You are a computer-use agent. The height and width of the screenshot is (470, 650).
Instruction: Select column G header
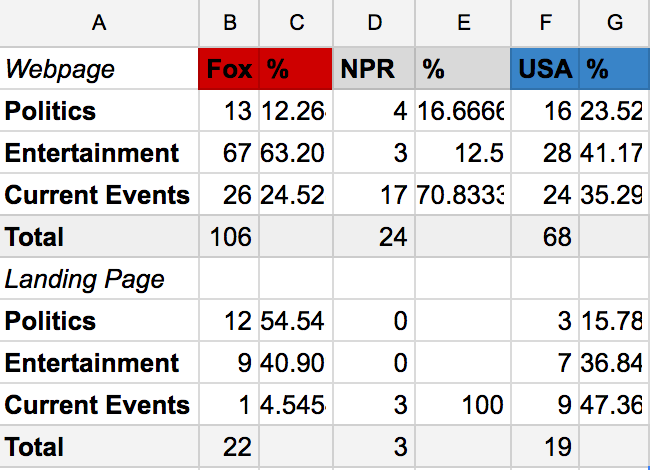tap(615, 23)
